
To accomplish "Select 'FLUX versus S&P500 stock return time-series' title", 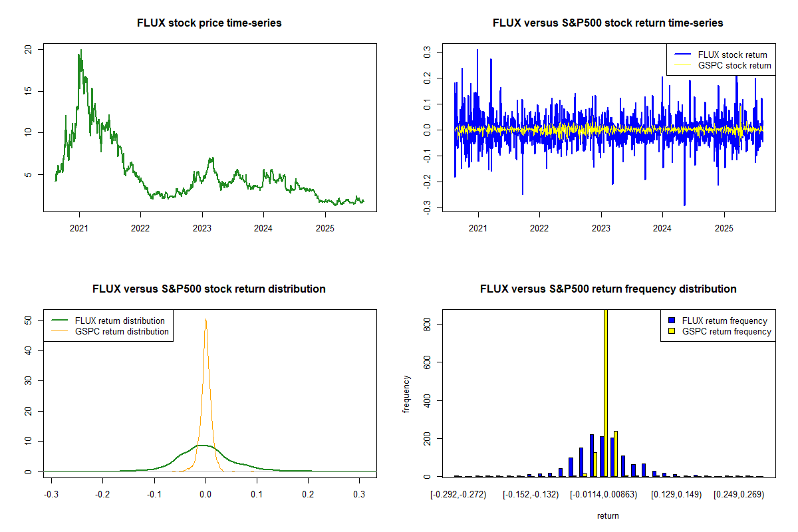I will (608, 23).
